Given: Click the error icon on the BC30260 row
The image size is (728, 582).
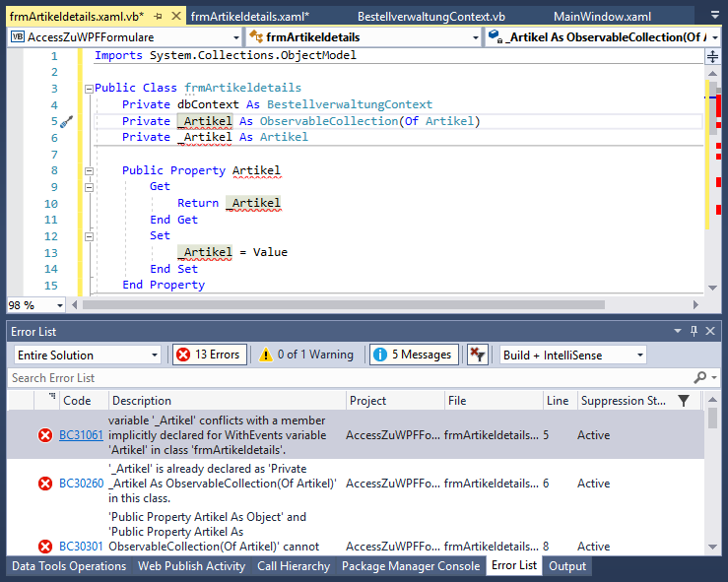Looking at the screenshot, I should 45,484.
